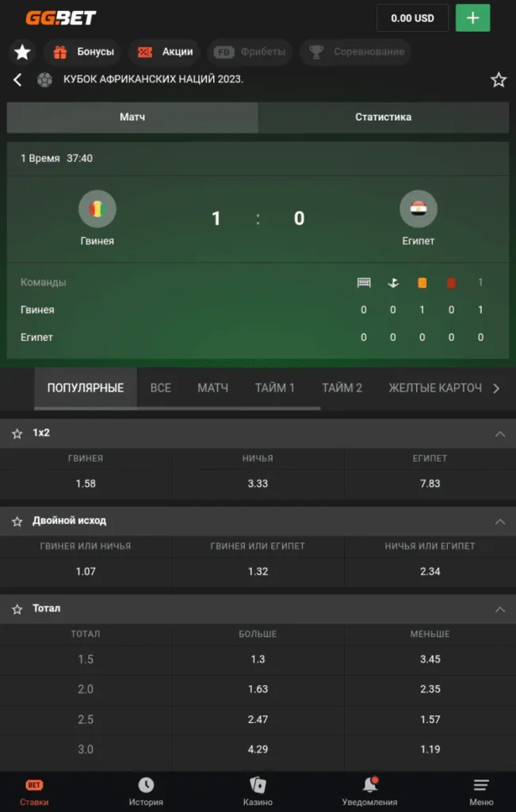Go back using the left arrow

17,80
